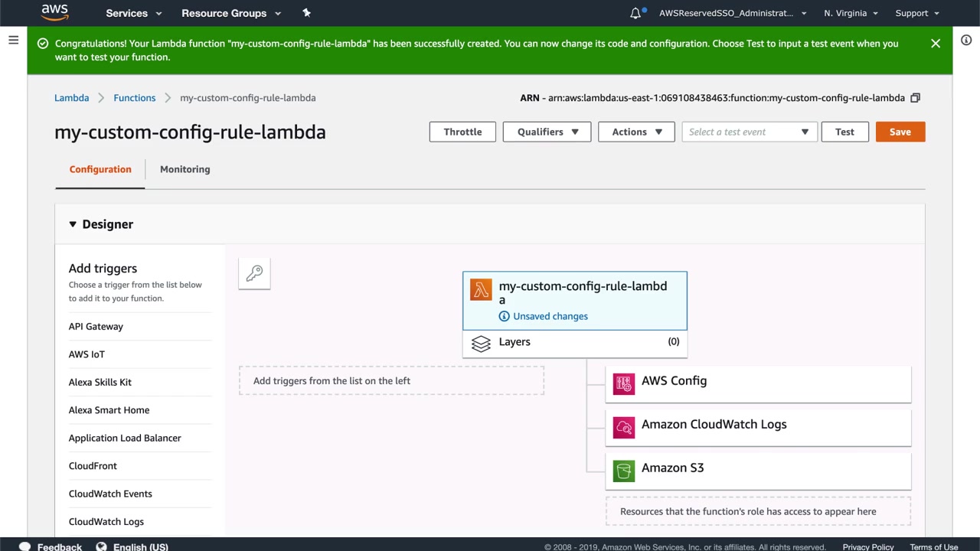Select the Layers row
Image resolution: width=980 pixels, height=551 pixels.
click(575, 343)
